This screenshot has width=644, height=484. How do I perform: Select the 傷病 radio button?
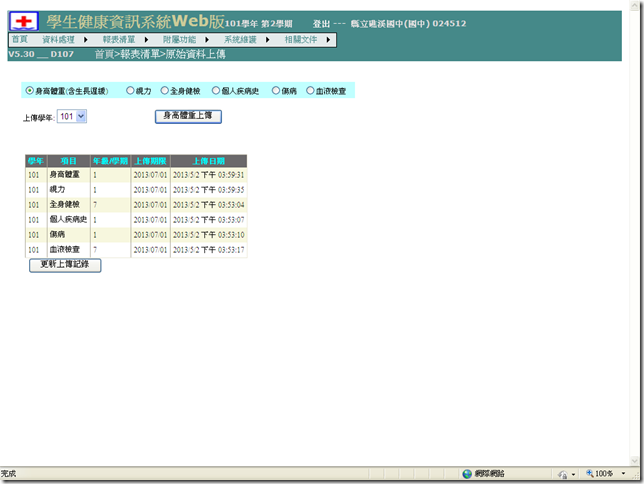276,90
